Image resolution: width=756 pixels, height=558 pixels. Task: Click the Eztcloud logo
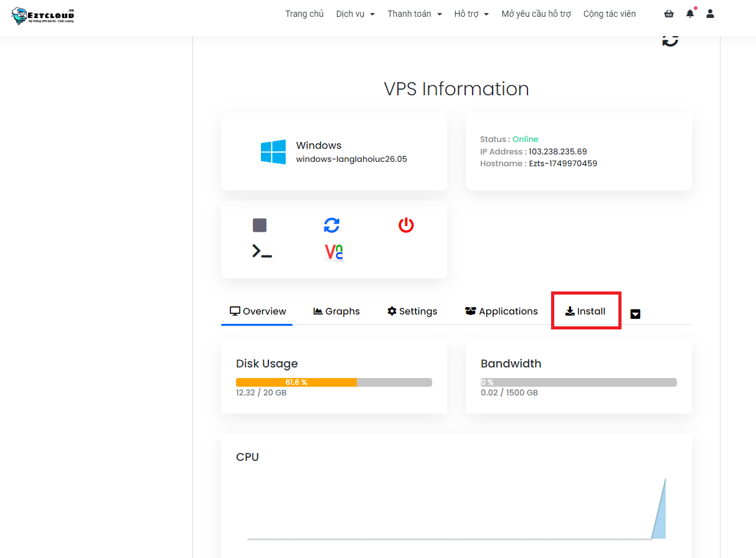pos(43,16)
